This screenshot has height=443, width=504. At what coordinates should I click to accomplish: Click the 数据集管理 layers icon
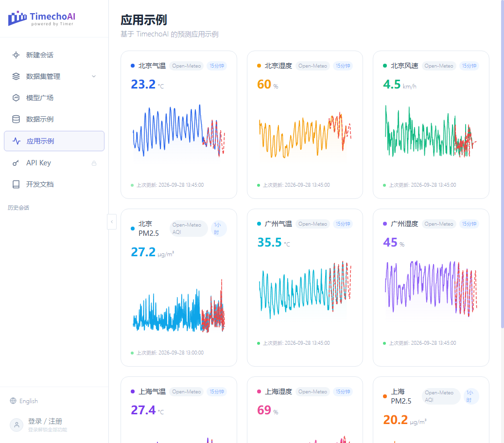click(x=16, y=76)
